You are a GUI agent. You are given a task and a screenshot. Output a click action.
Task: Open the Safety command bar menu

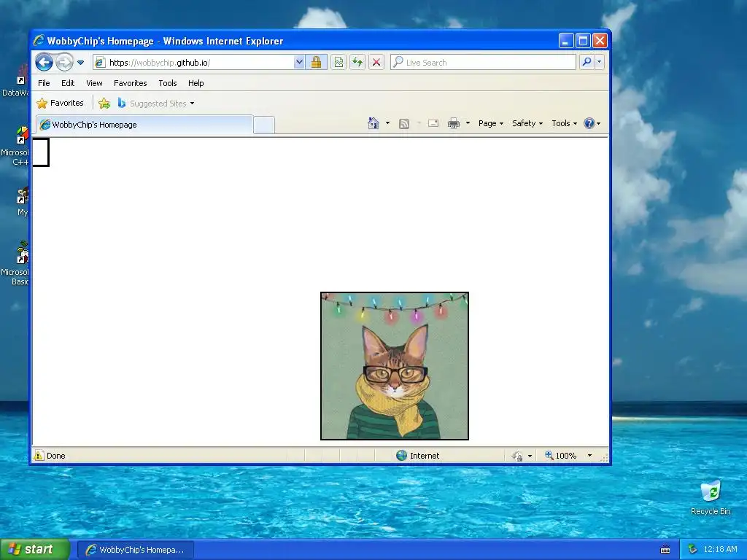(527, 123)
